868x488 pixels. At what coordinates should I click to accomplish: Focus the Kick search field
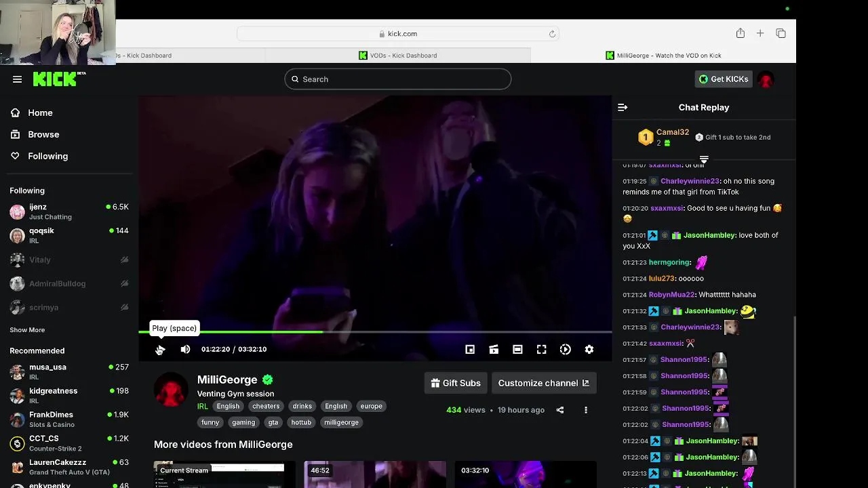[x=397, y=79]
